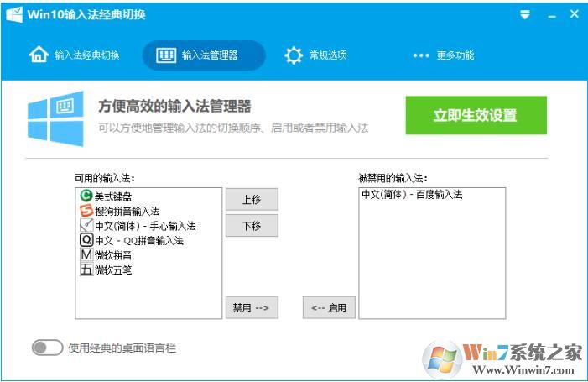Select 搜狗拼音输入法 in available list
588x382 pixels.
click(x=148, y=211)
